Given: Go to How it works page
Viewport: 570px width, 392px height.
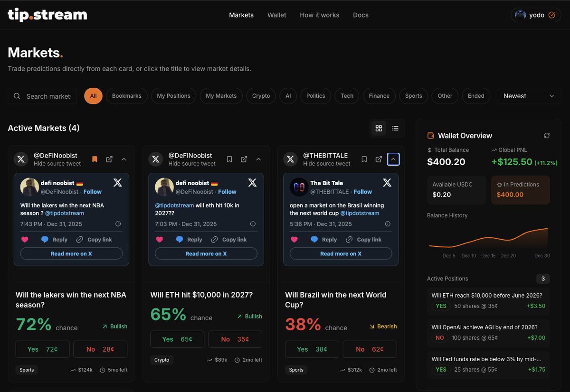Looking at the screenshot, I should point(320,15).
